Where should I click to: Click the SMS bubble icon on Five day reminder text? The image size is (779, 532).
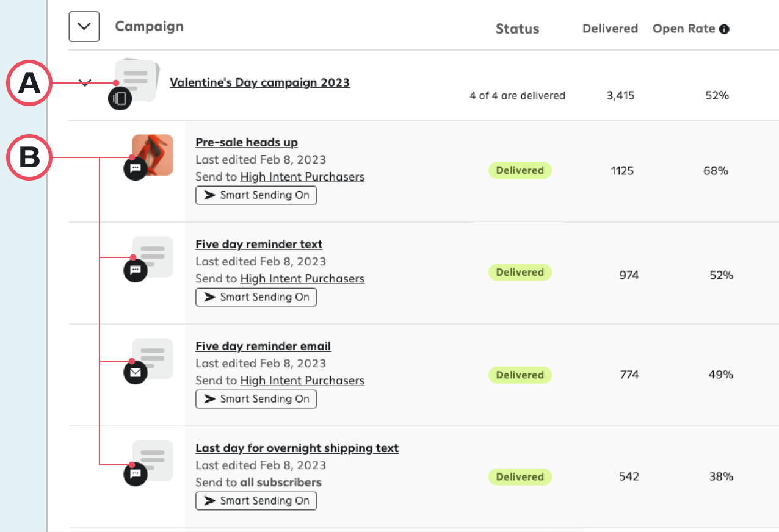135,270
